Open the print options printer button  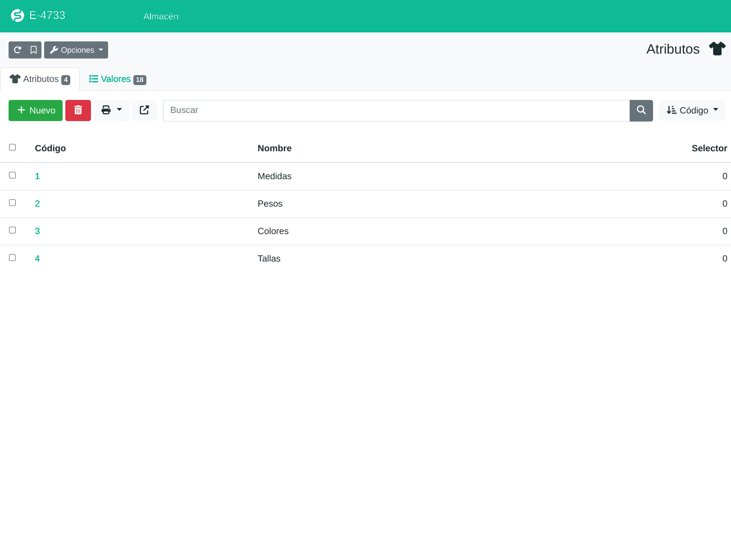click(111, 110)
